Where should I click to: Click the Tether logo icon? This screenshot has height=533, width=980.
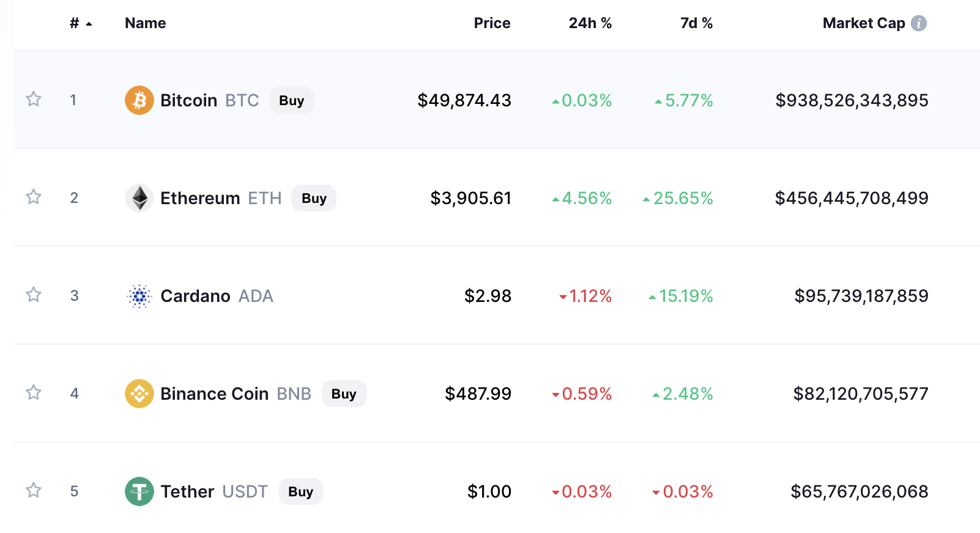click(x=139, y=491)
